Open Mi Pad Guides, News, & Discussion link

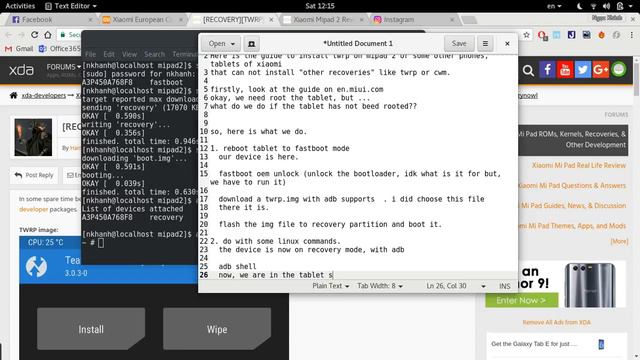pos(572,205)
